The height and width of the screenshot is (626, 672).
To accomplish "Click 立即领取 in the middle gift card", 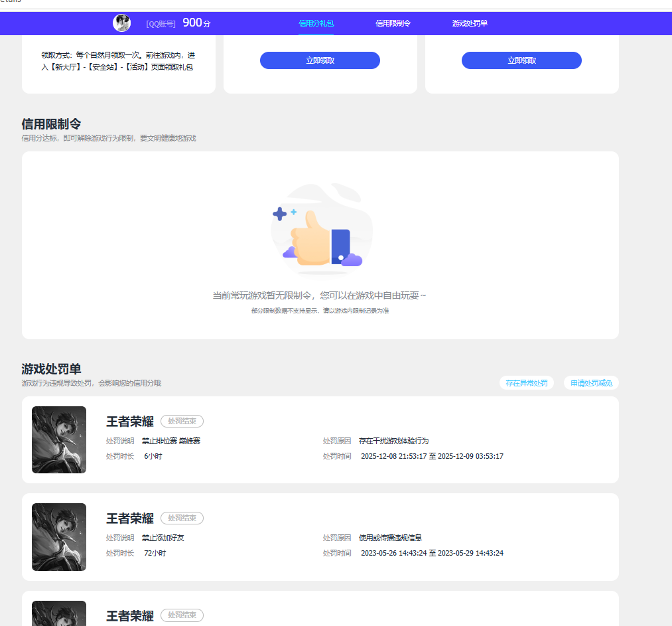I will 320,60.
